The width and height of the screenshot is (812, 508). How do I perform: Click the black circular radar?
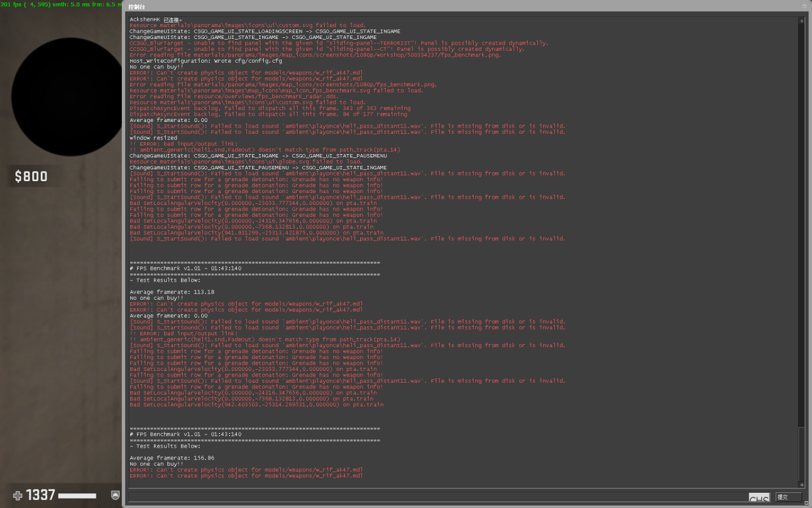[68, 97]
